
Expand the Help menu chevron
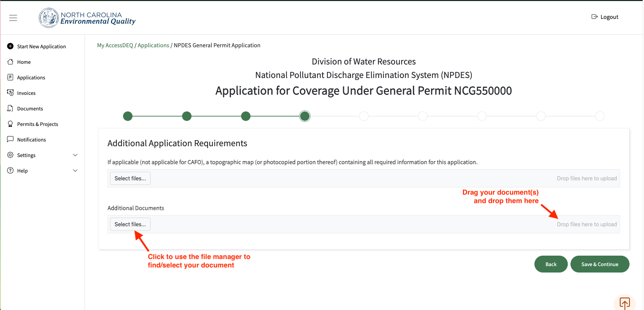click(x=75, y=171)
